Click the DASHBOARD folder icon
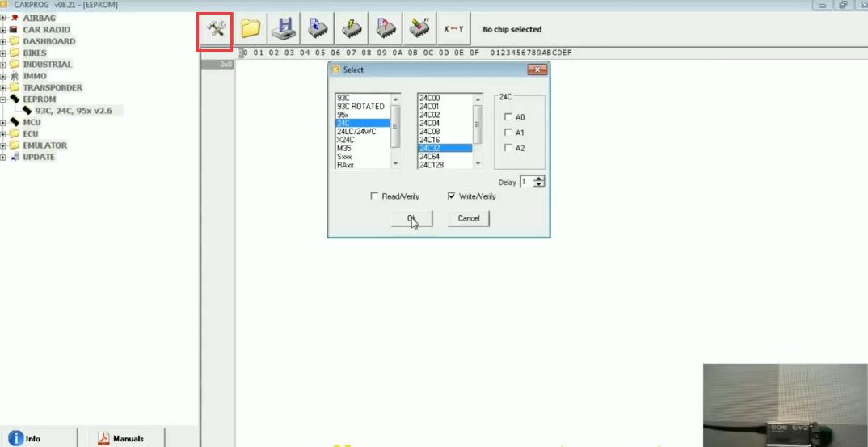868x447 pixels. 15,41
